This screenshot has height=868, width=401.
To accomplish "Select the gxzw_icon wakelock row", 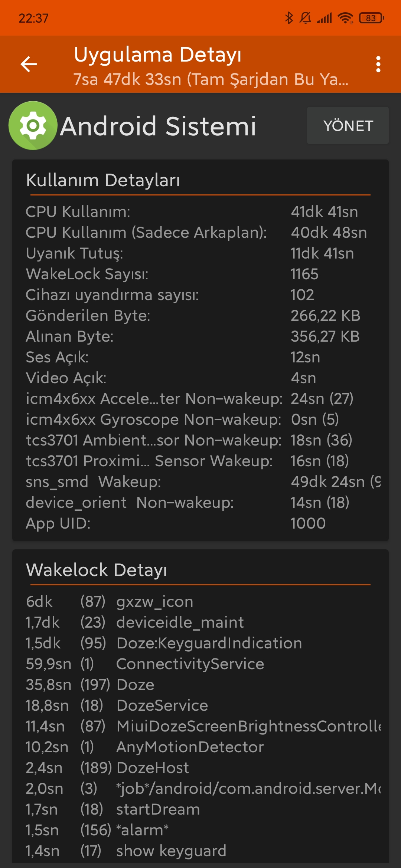I will 200,602.
